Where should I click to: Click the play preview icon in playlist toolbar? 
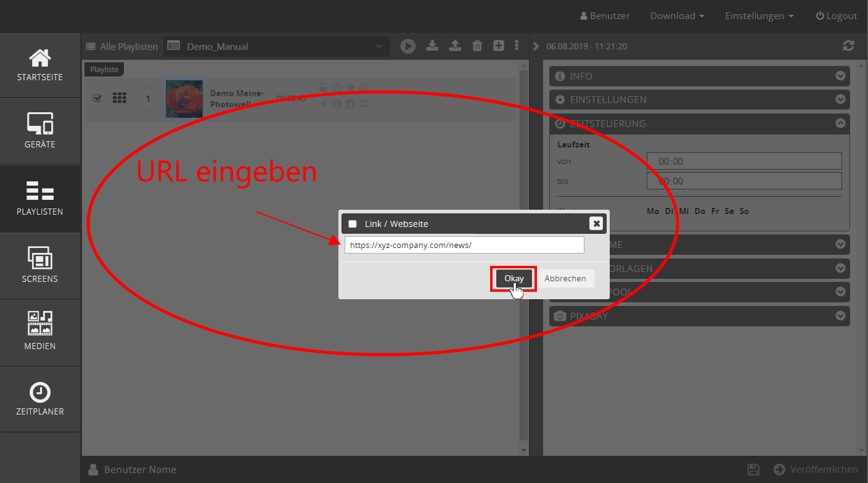(407, 46)
